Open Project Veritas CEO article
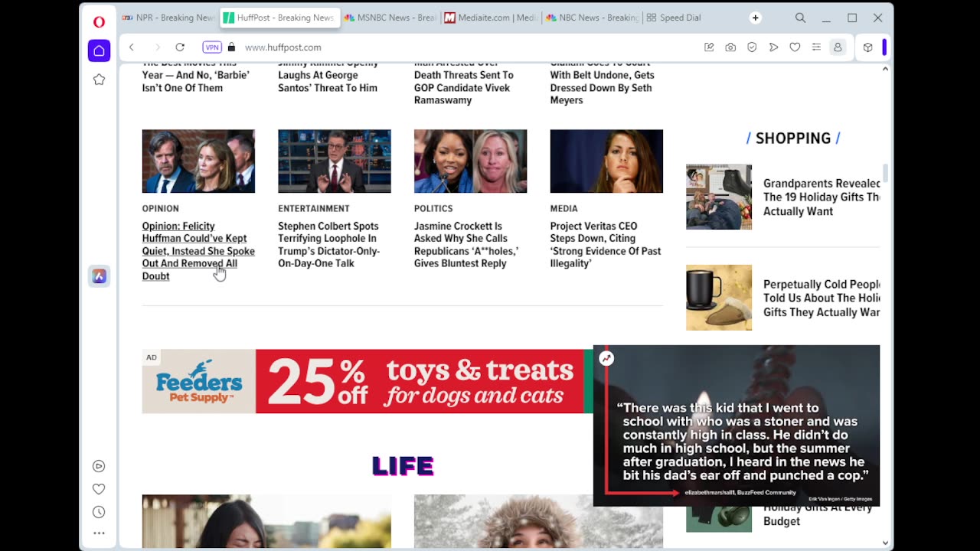 pyautogui.click(x=606, y=245)
